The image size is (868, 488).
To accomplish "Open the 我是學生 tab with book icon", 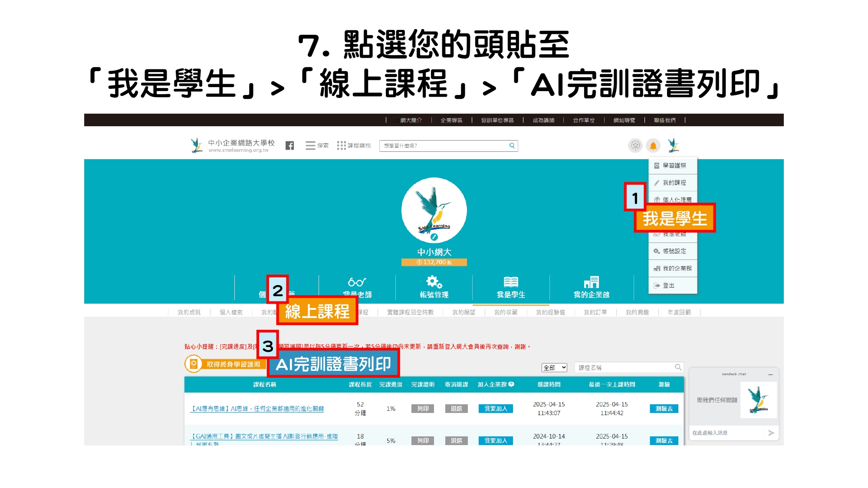I will coord(511,287).
